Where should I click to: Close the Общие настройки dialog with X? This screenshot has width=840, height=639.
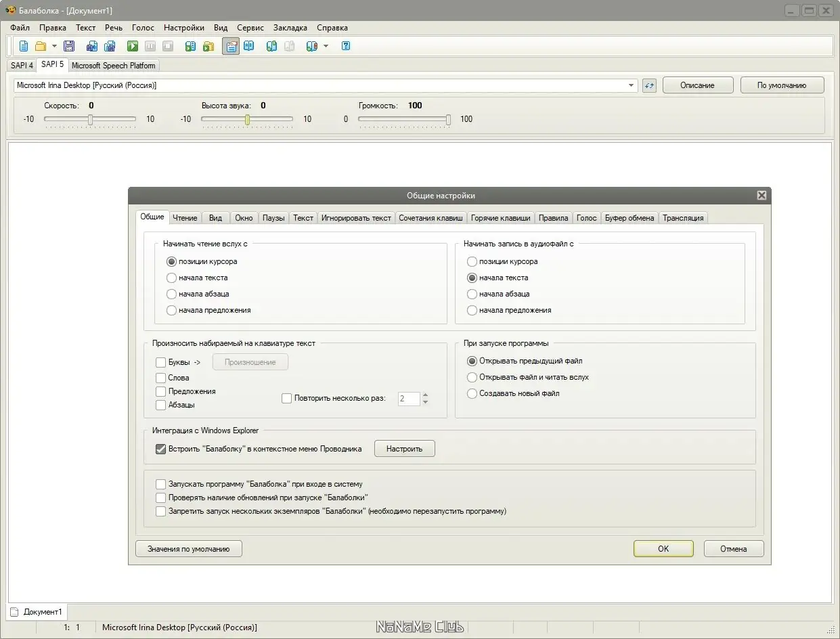click(761, 196)
